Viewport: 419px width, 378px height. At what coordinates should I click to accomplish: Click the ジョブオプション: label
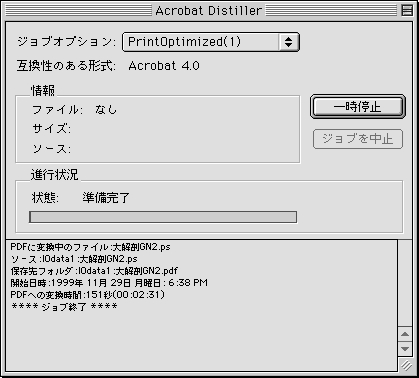click(x=66, y=42)
